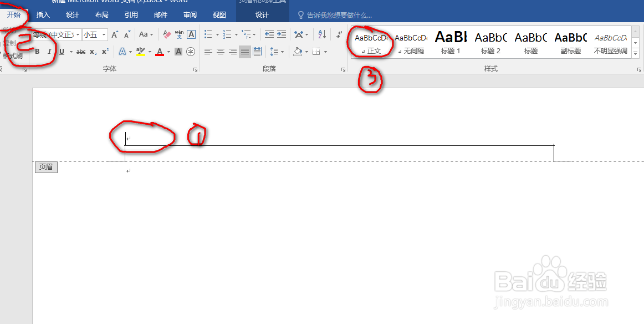Insert multilevel list

246,34
